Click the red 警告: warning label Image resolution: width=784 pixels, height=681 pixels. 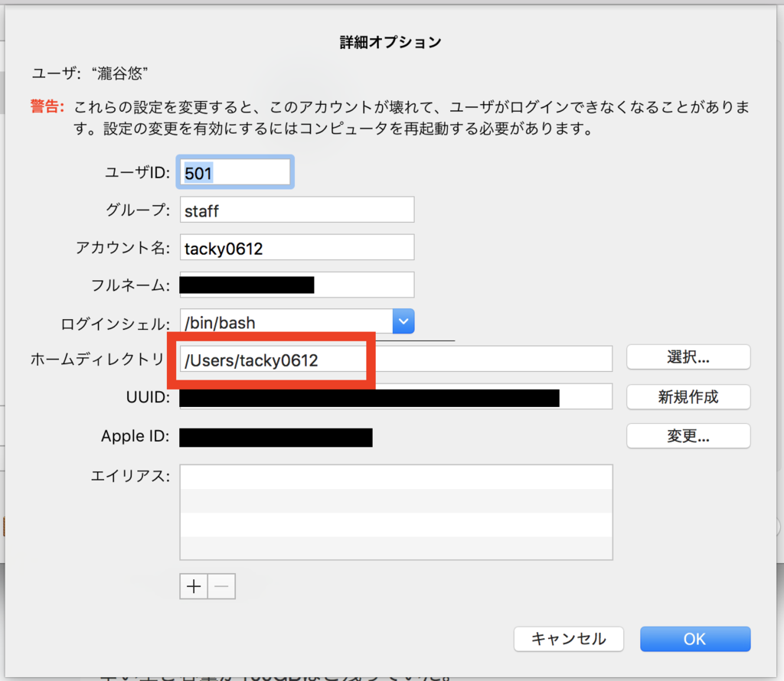point(47,106)
